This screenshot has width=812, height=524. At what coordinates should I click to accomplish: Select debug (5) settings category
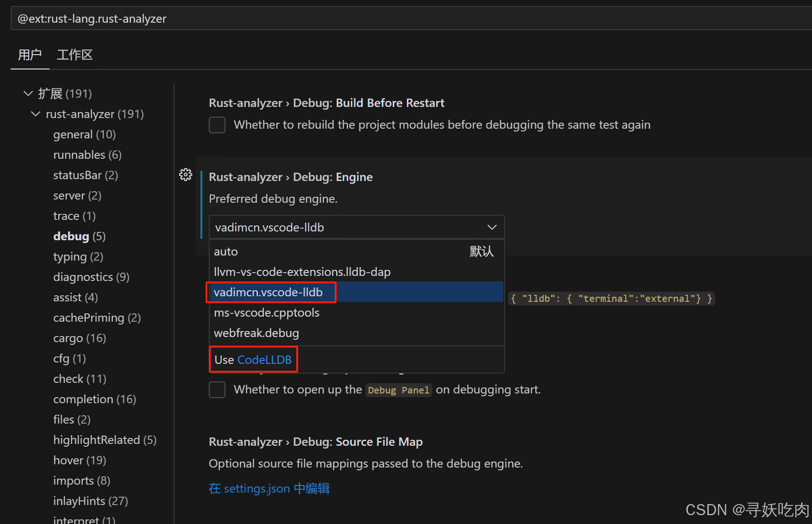(x=80, y=236)
